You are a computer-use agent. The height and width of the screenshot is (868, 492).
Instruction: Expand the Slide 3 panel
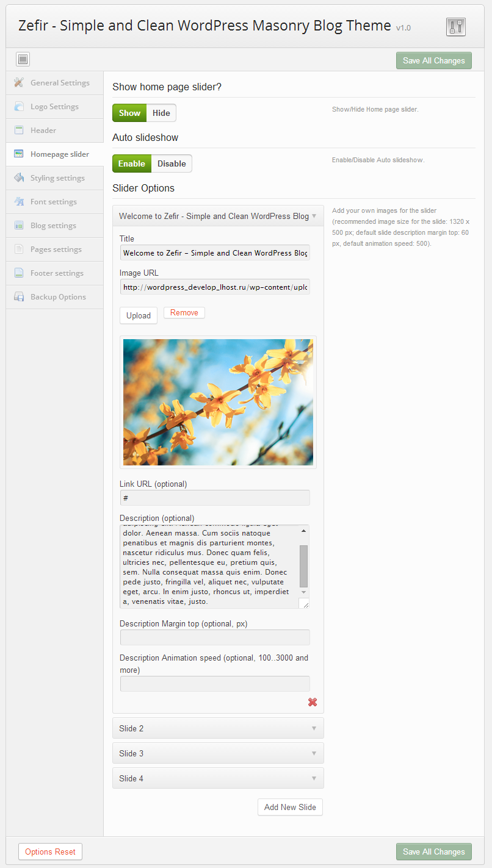(x=218, y=753)
